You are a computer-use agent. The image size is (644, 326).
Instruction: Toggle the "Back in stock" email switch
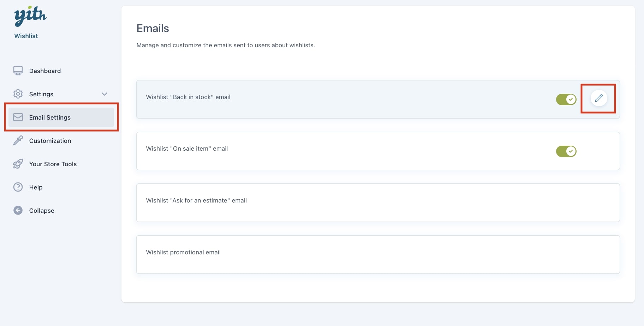(x=566, y=99)
